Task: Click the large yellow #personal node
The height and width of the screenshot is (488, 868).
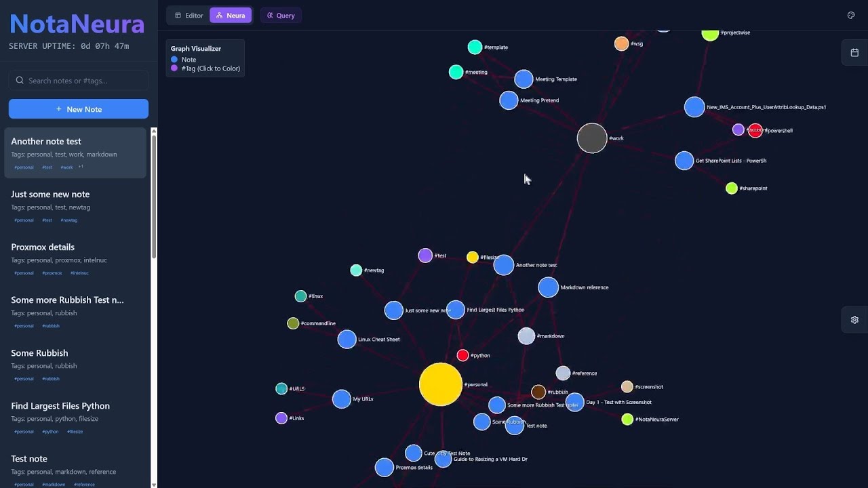Action: tap(441, 384)
